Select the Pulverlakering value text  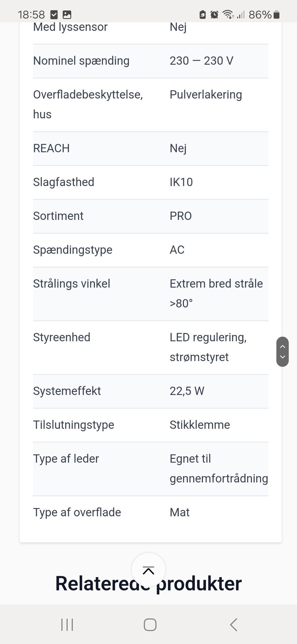[x=206, y=95]
